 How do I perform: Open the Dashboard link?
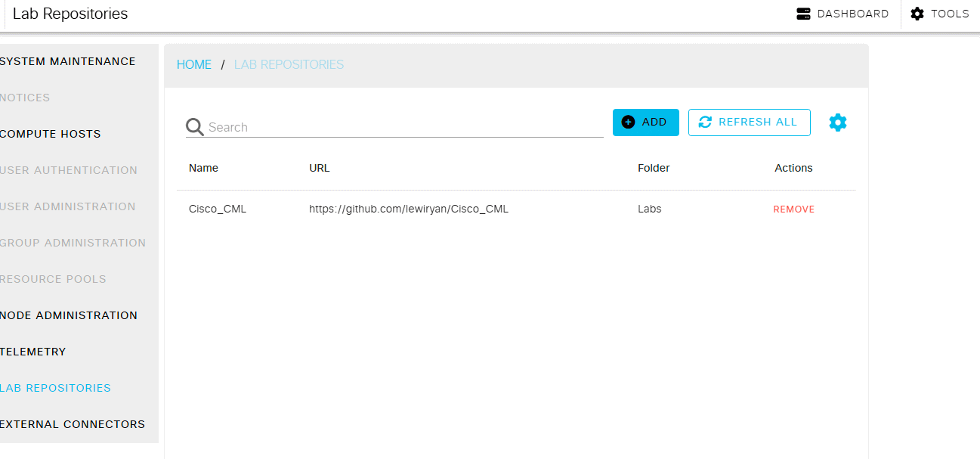pos(842,14)
